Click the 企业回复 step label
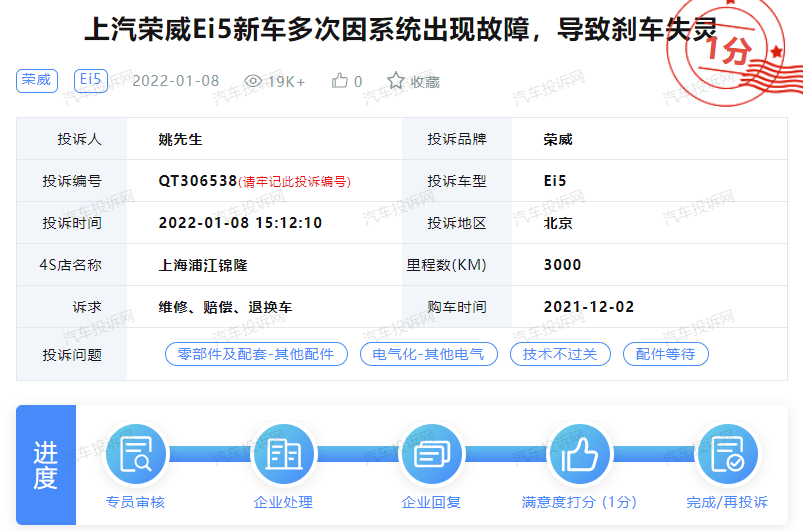The image size is (803, 531). tap(431, 502)
